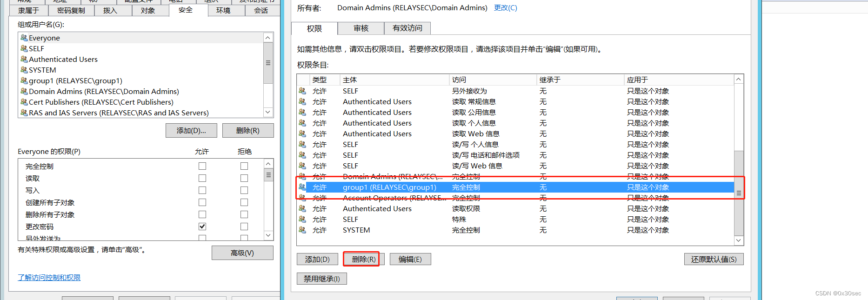Screen dimensions: 868x300
Task: Click the icon of the 读取 常规信息 entry
Action: point(302,101)
